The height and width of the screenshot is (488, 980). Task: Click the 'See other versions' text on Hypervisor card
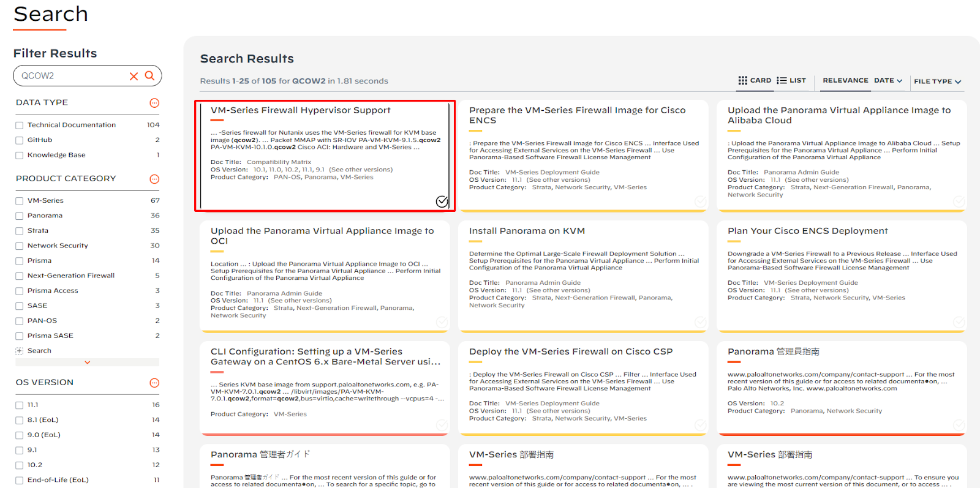tap(361, 170)
